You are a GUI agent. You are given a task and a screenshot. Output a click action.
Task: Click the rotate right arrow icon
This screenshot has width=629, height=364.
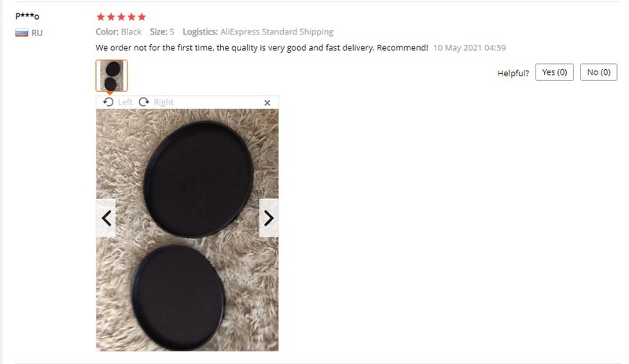tap(144, 102)
